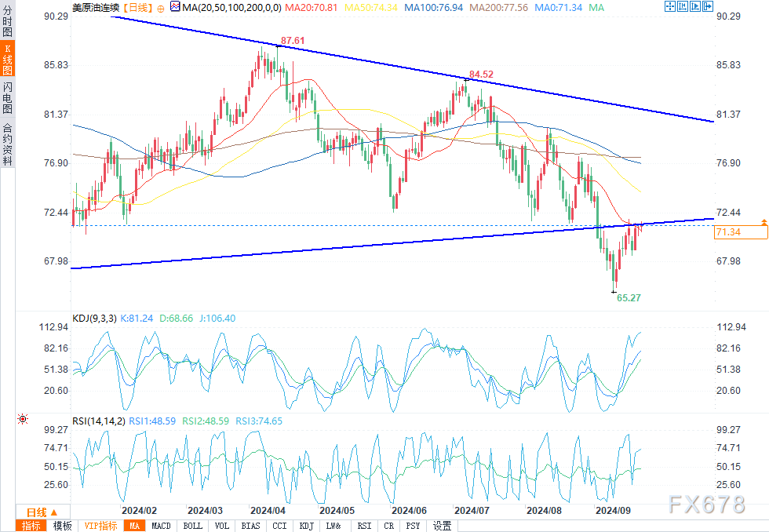Switch to the 分时图 side tab
This screenshot has width=769, height=532.
7,20
